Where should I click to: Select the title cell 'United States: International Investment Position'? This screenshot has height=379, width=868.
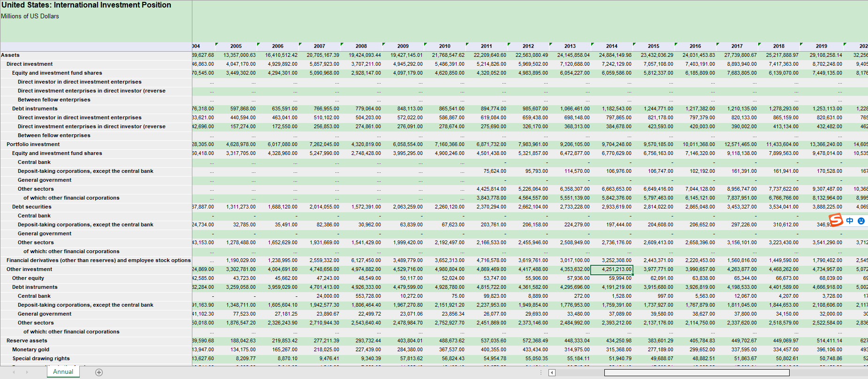click(x=86, y=5)
